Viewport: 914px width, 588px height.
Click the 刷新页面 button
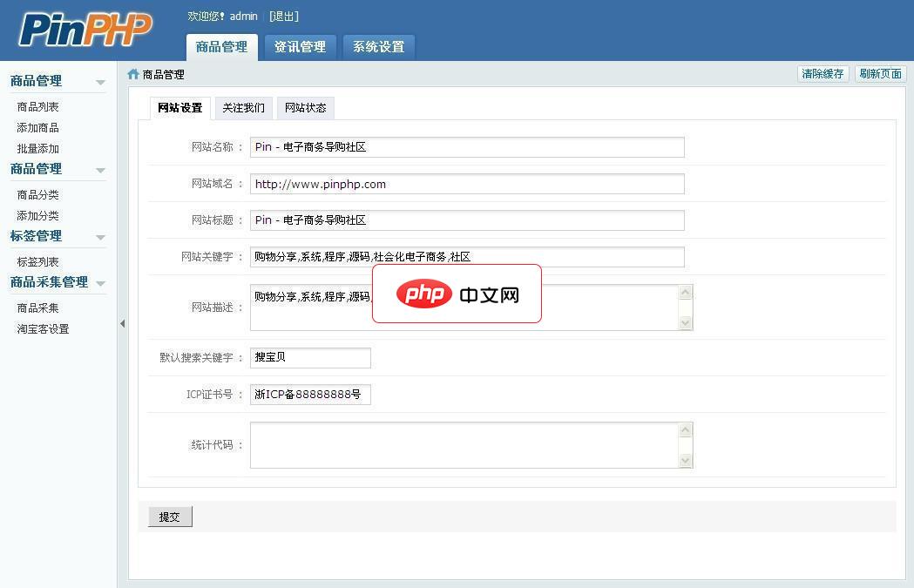880,74
